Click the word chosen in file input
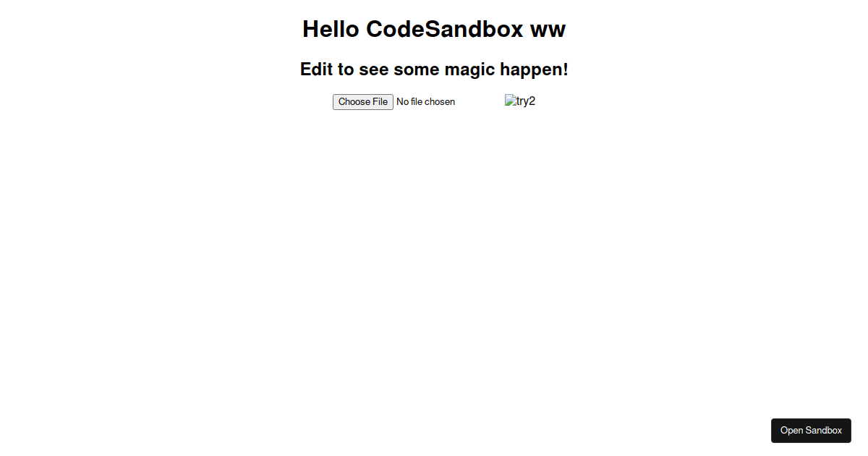This screenshot has height=456, width=868. pos(440,102)
